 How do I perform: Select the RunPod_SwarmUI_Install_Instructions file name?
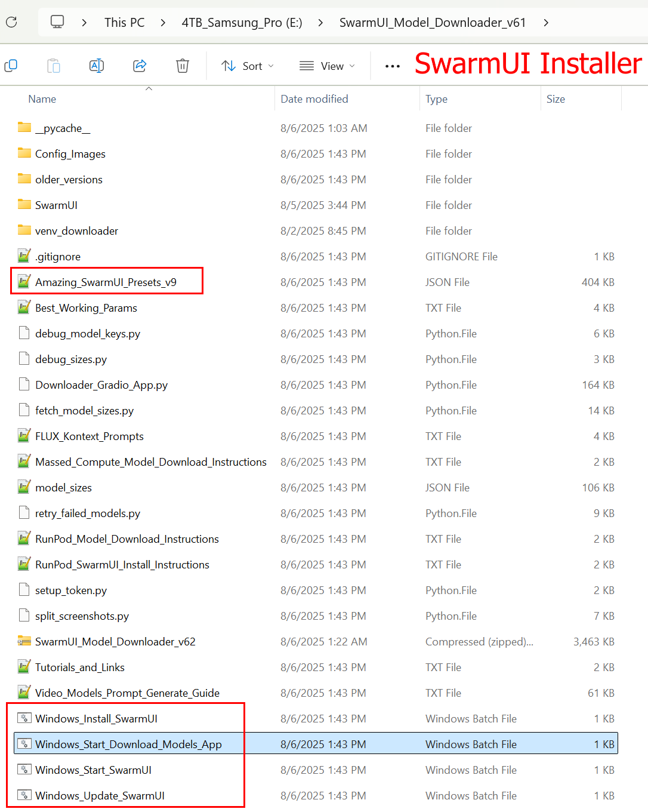tap(122, 565)
